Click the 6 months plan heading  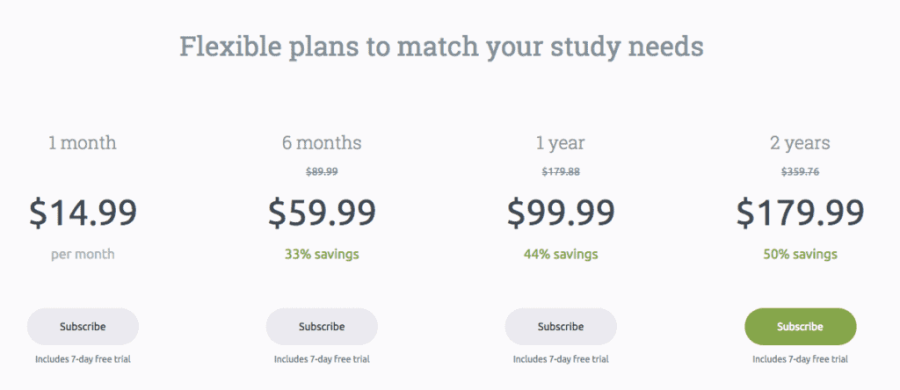coord(321,142)
